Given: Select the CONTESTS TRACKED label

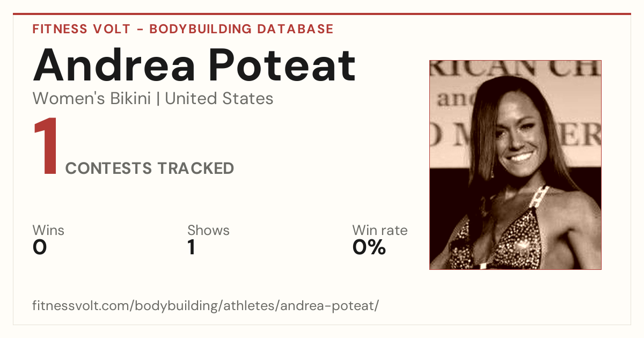Looking at the screenshot, I should pos(150,168).
